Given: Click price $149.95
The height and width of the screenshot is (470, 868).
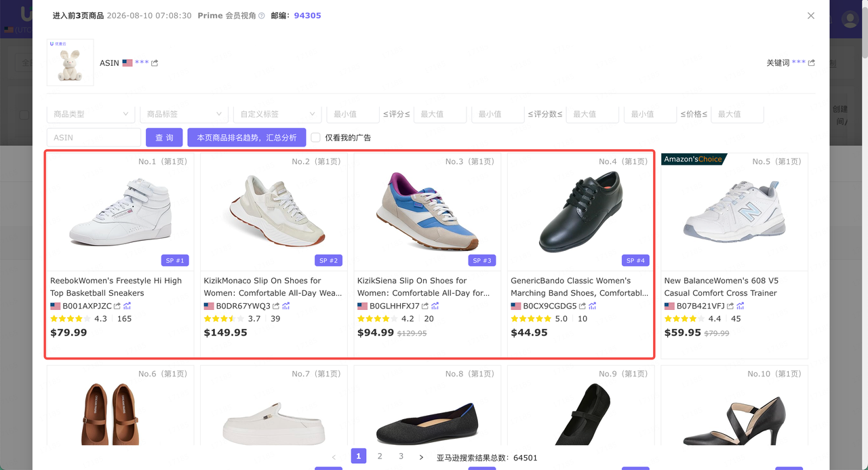Looking at the screenshot, I should (226, 332).
